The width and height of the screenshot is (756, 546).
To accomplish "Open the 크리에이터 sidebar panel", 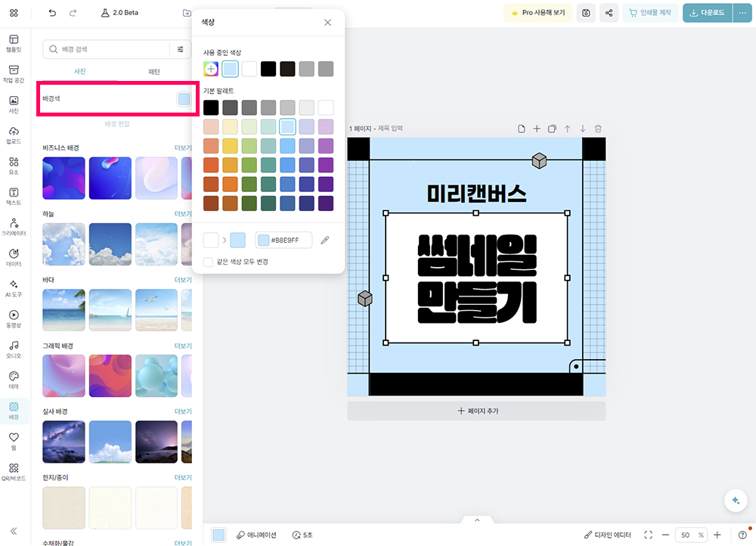I will [14, 227].
